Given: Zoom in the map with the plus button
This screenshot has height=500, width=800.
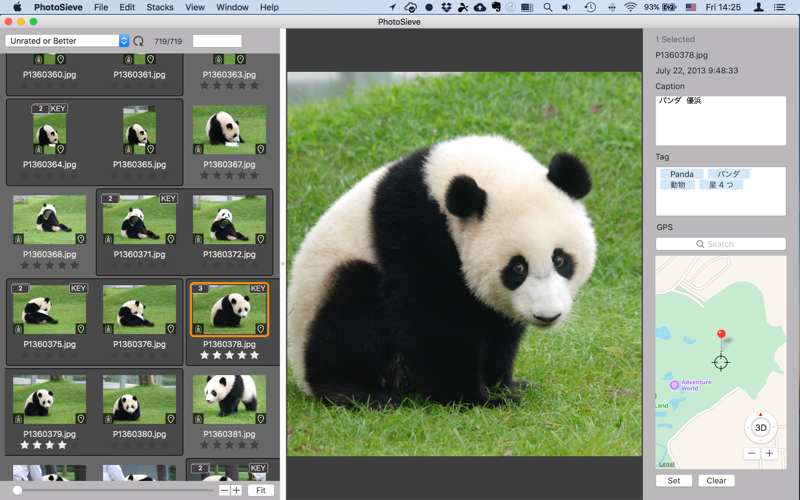Looking at the screenshot, I should [769, 453].
